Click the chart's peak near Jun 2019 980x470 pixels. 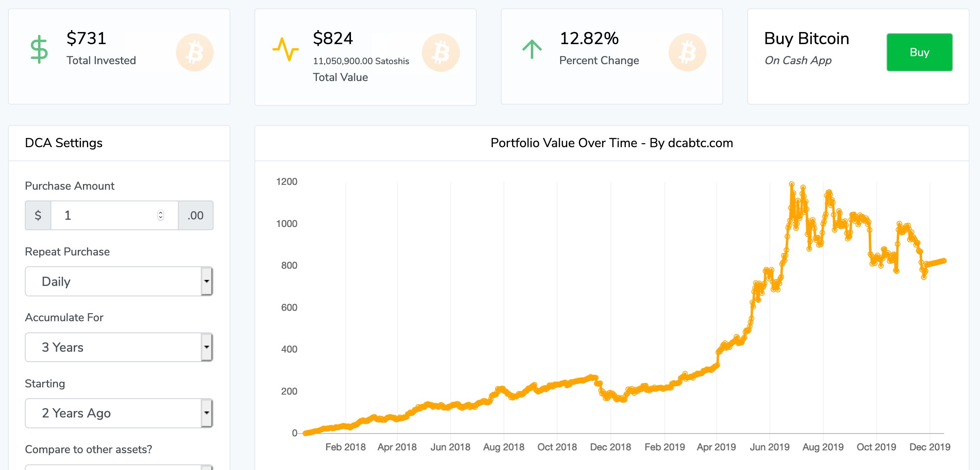click(791, 184)
